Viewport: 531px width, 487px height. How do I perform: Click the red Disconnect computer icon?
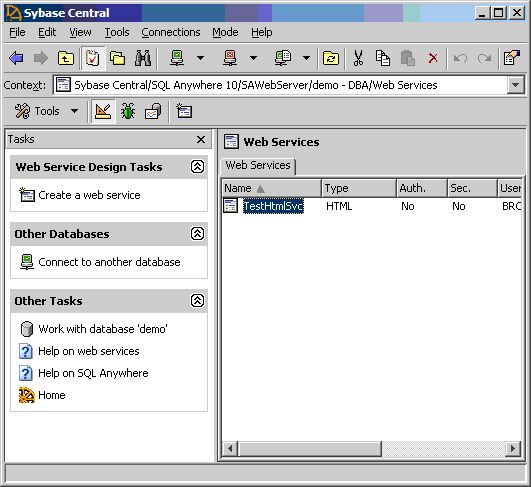point(230,58)
